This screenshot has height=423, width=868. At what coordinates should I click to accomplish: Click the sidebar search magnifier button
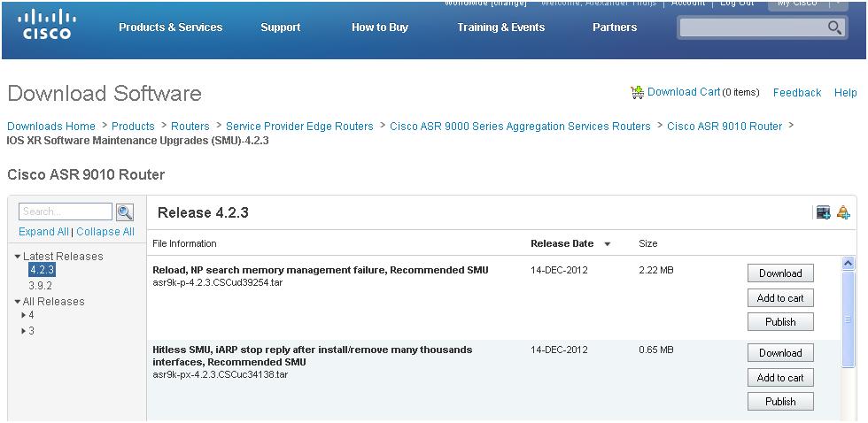point(125,211)
